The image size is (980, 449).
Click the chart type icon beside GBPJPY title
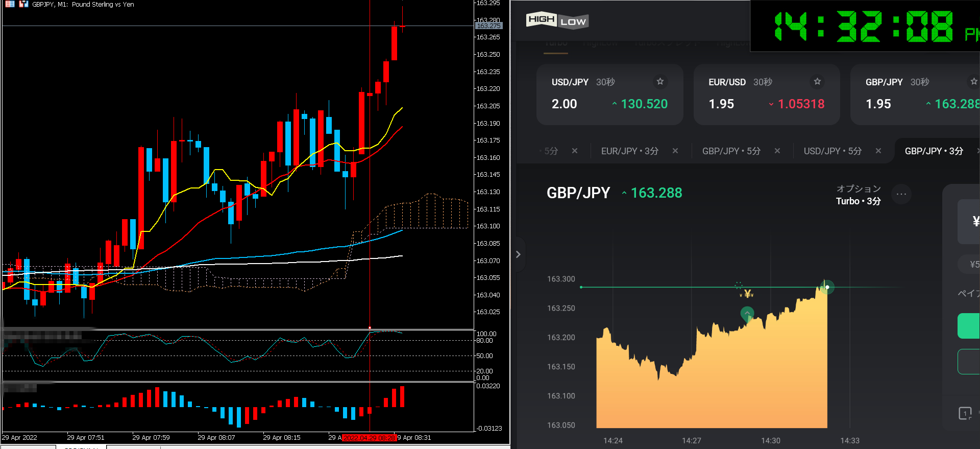tap(23, 4)
